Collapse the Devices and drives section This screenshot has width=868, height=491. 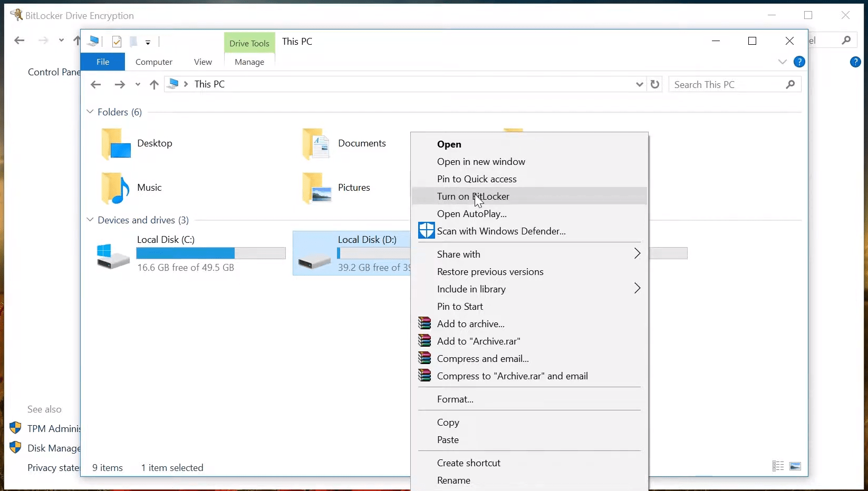pos(90,220)
